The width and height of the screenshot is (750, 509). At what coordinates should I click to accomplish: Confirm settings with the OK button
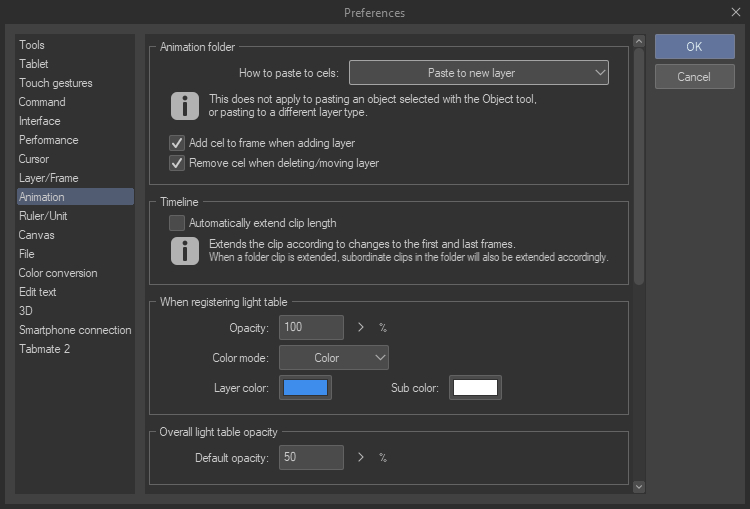click(694, 47)
